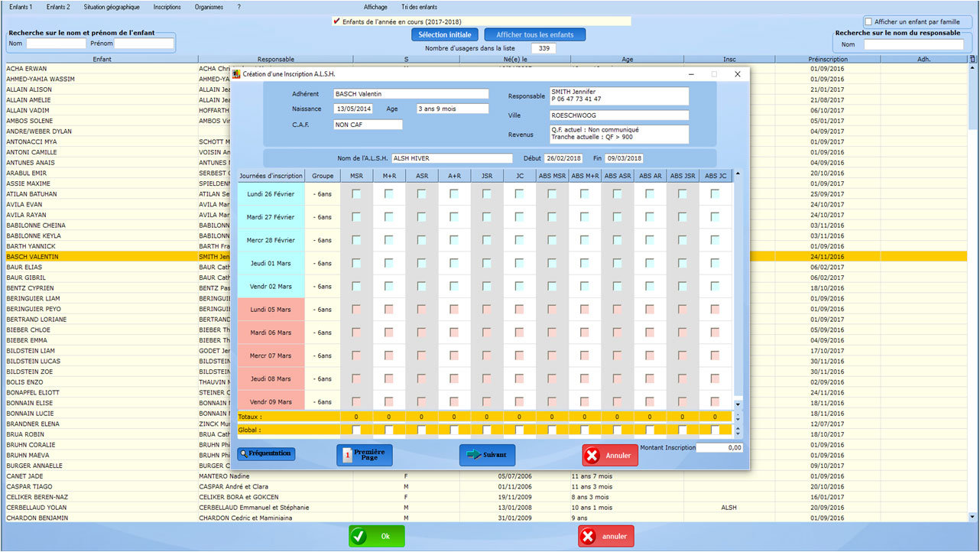Click Annuler in the inscription dialog
The image size is (980, 552).
point(610,456)
